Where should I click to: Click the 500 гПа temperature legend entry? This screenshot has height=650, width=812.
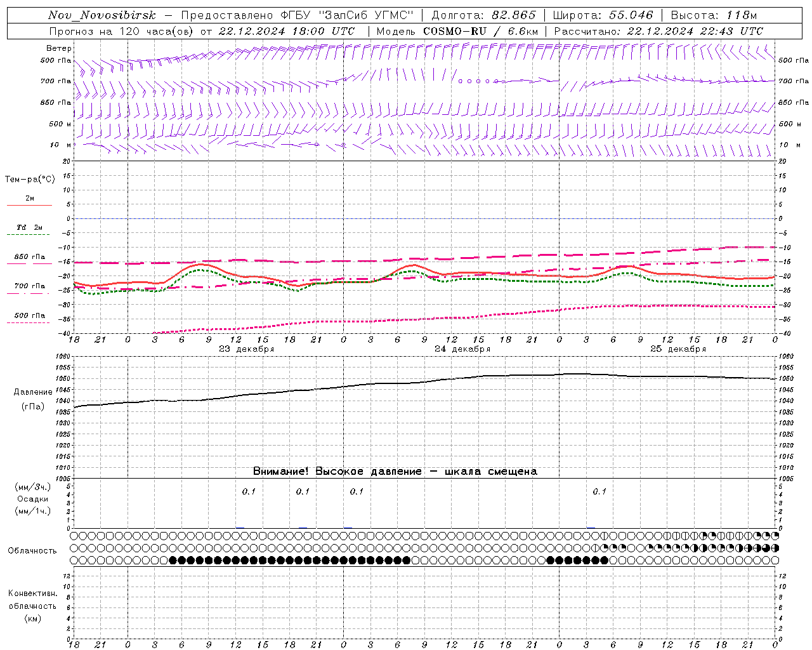point(30,315)
